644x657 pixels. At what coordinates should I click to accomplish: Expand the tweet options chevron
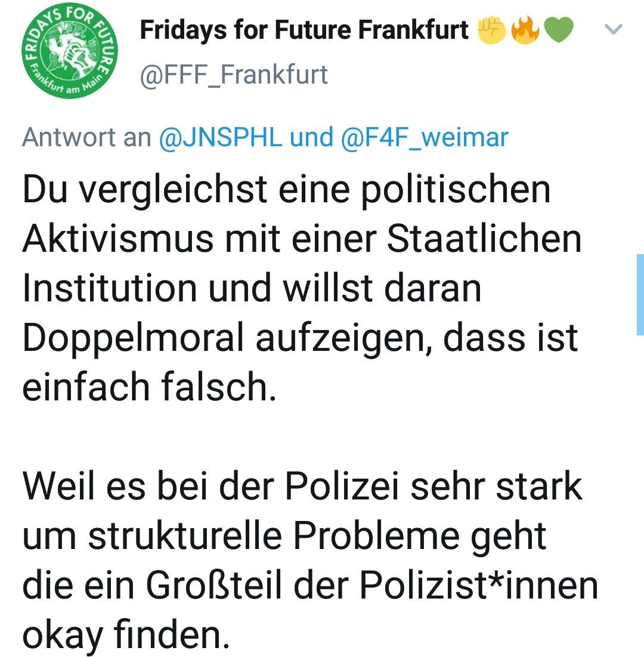(614, 29)
